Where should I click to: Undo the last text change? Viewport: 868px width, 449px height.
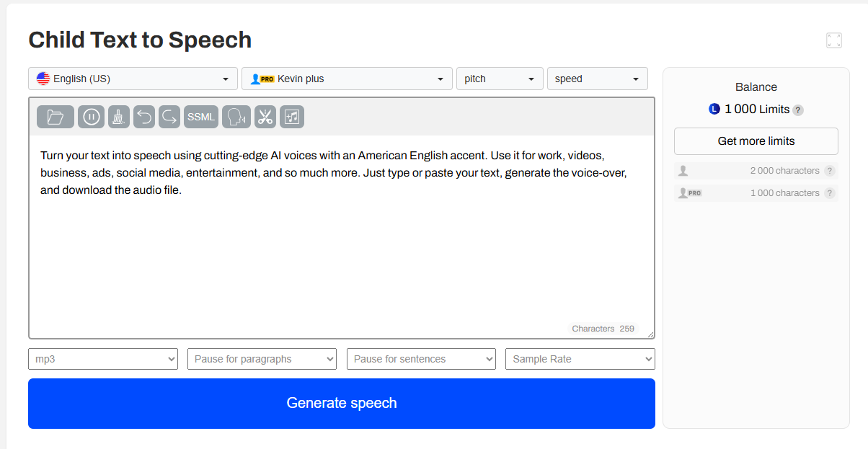[x=144, y=117]
